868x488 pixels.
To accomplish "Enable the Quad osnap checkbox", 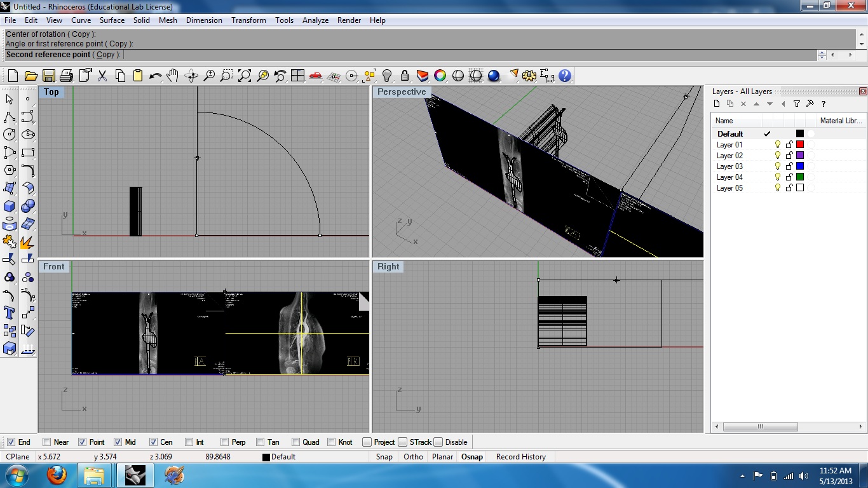I will pyautogui.click(x=296, y=442).
